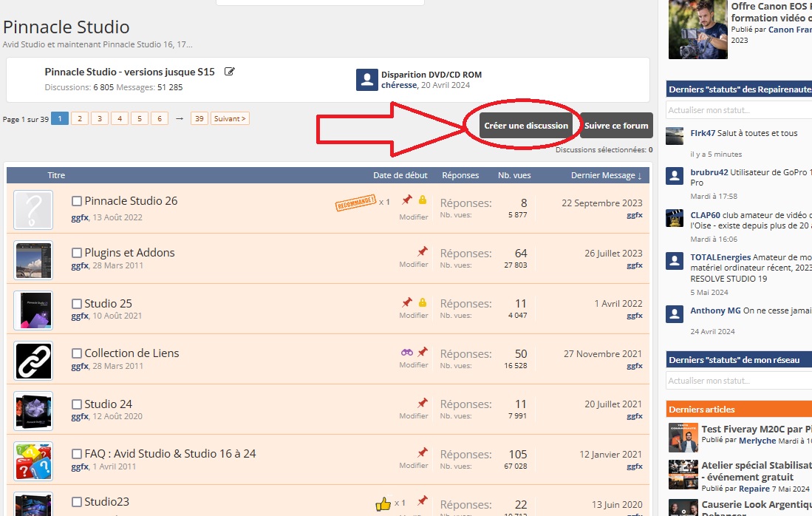Screen dimensions: 812x516
Task: Click the Suivant next page button
Action: [x=230, y=118]
